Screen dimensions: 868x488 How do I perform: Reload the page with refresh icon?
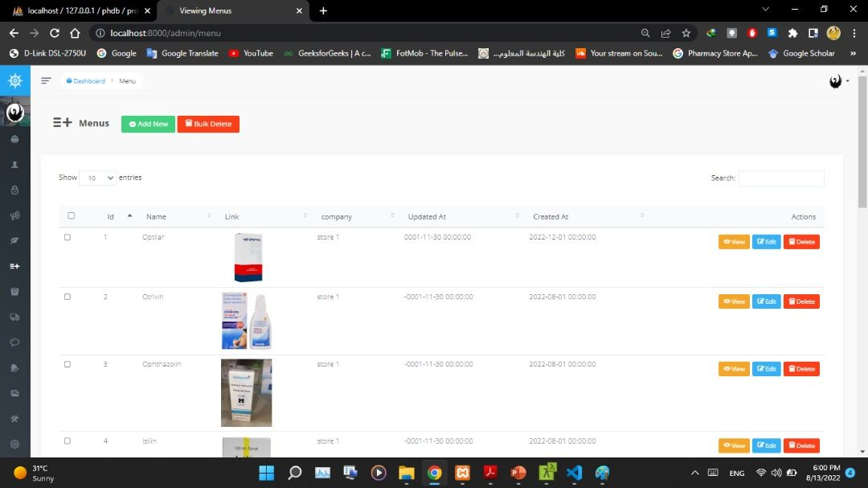point(55,33)
